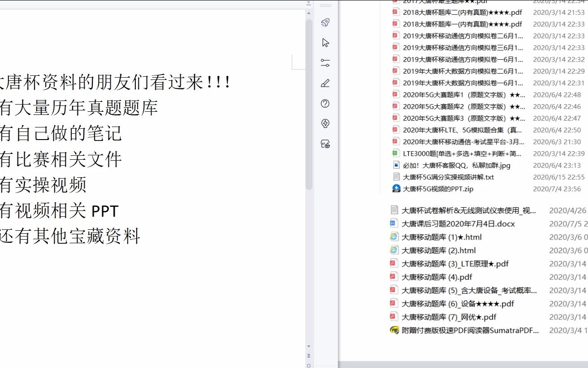Select file 2019大唐杯移动通信方向模拟卷二6月1
This screenshot has height=368, width=588.
tap(463, 35)
